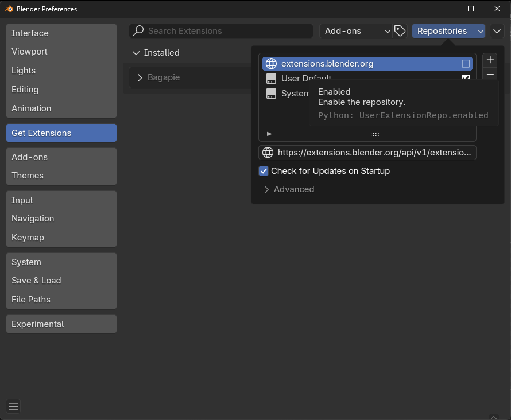Screen dimensions: 511x420
Task: Click the small up arrow at bottom right
Action: tap(494, 417)
